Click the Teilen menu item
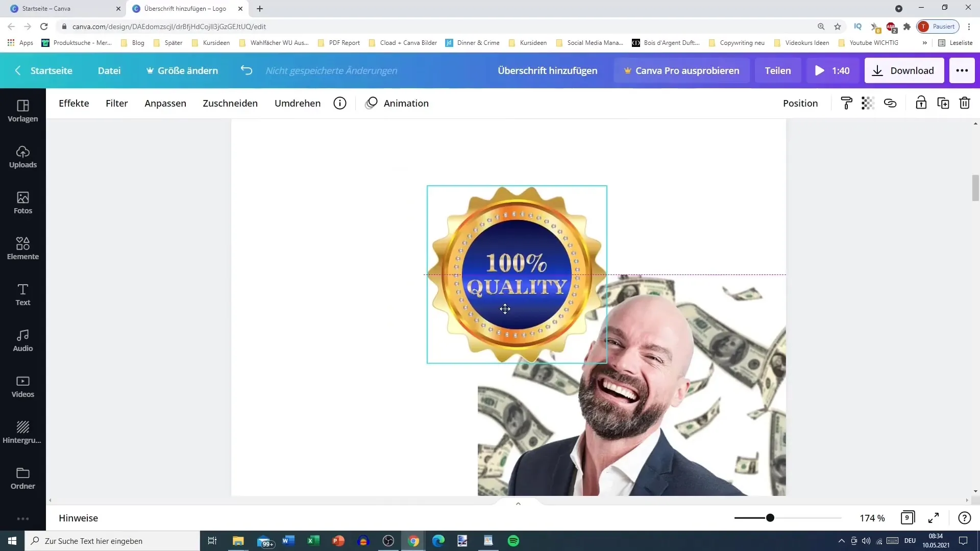 (x=777, y=70)
